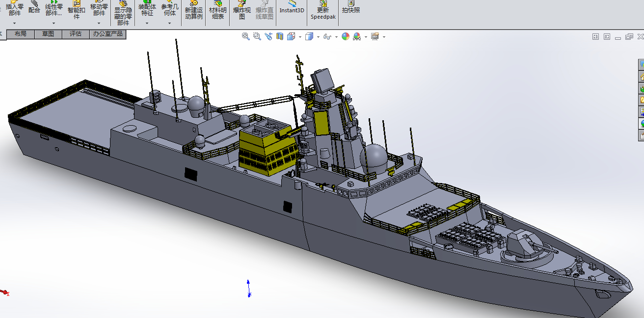Open the Apply Scene icon
Screen dimensions: 644x318
click(x=357, y=37)
